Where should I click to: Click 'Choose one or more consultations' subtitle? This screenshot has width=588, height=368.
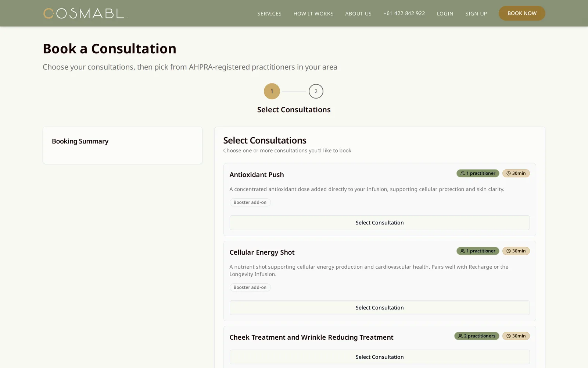tap(287, 151)
